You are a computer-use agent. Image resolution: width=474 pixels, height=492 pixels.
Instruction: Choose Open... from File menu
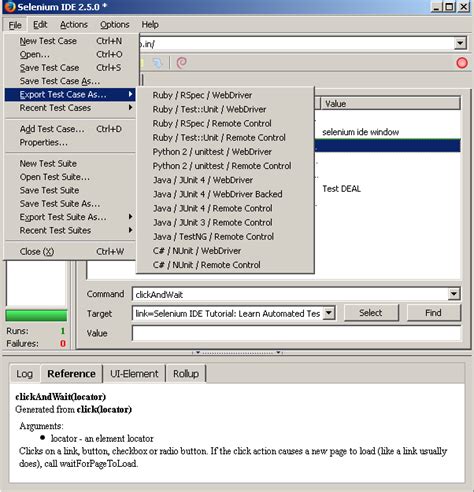click(x=70, y=54)
